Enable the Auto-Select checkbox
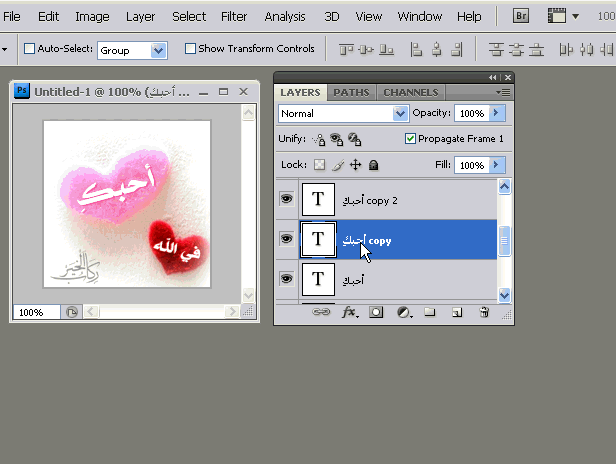The image size is (616, 464). pos(29,49)
